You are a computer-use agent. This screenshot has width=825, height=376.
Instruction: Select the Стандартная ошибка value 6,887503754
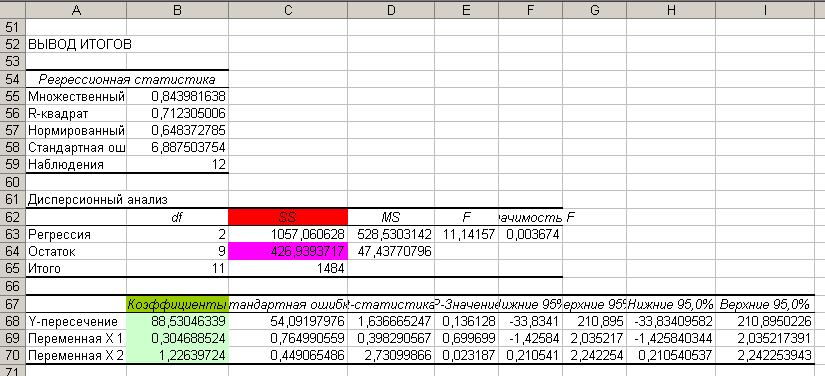pyautogui.click(x=178, y=148)
